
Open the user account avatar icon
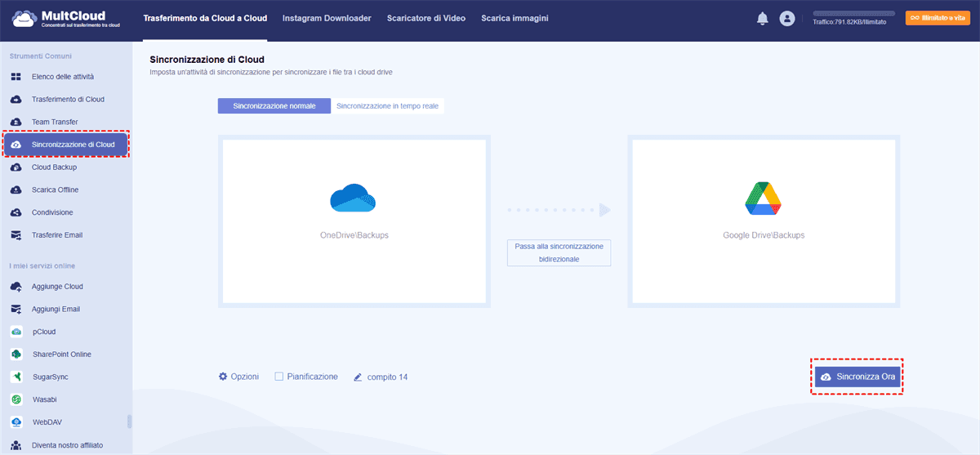pyautogui.click(x=787, y=19)
